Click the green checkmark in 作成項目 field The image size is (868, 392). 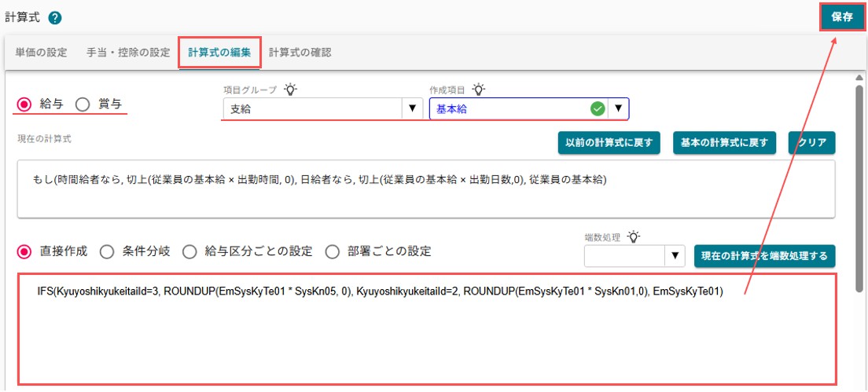(x=598, y=109)
